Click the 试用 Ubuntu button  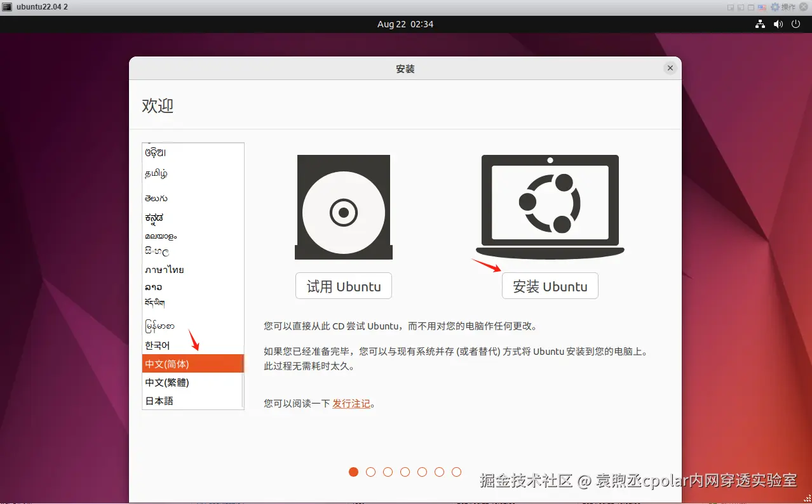click(344, 286)
